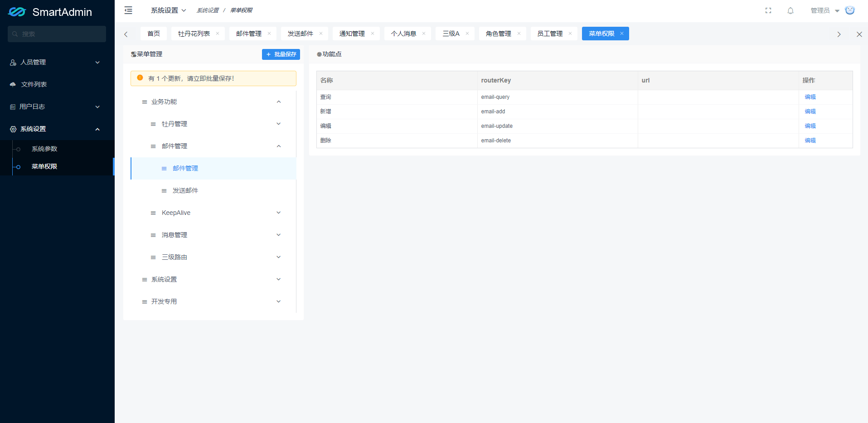Expand the 系统设置 tree node chevron
The image size is (868, 423).
279,279
